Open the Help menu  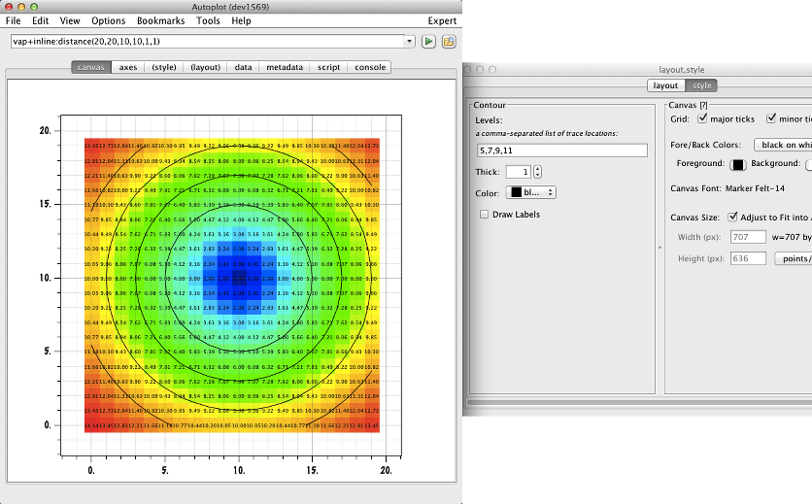coord(241,20)
